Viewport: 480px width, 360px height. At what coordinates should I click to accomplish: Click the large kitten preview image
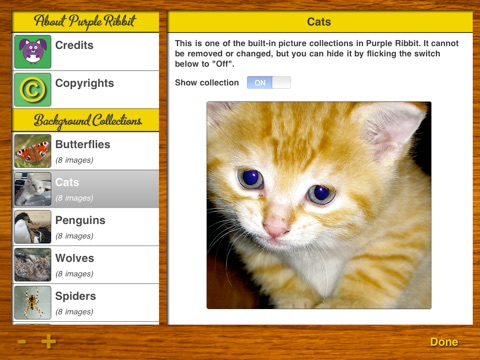point(319,205)
